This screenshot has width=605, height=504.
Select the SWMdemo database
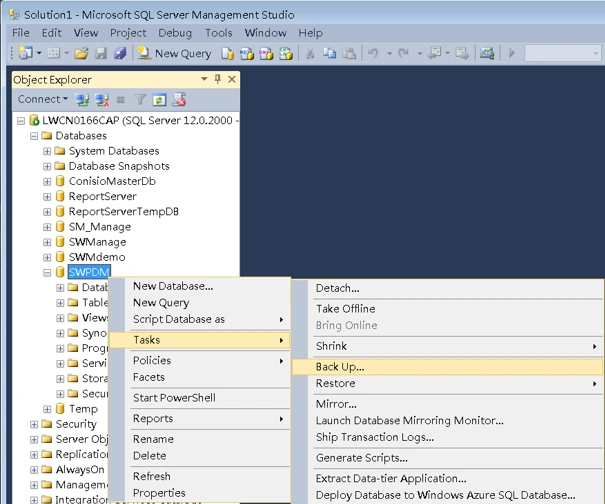[x=97, y=257]
